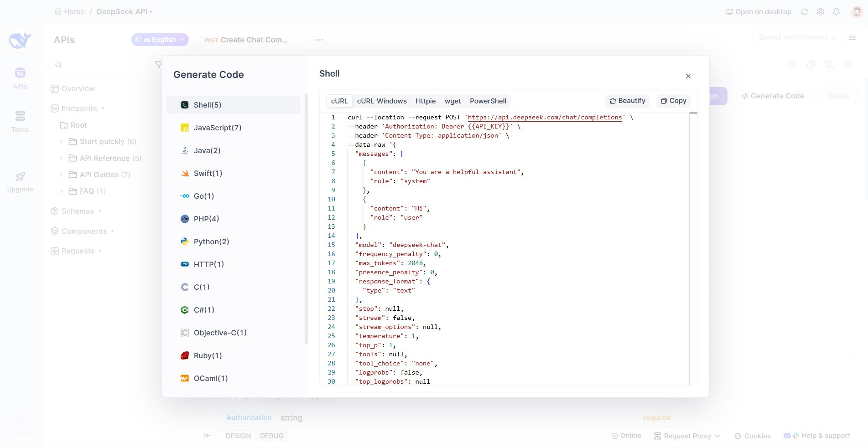This screenshot has height=447, width=868.
Task: Expand the Requests section
Action: point(77,251)
